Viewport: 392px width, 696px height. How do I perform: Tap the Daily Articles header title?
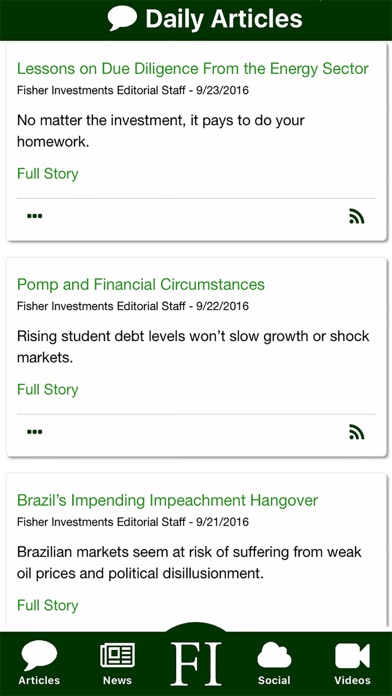224,19
